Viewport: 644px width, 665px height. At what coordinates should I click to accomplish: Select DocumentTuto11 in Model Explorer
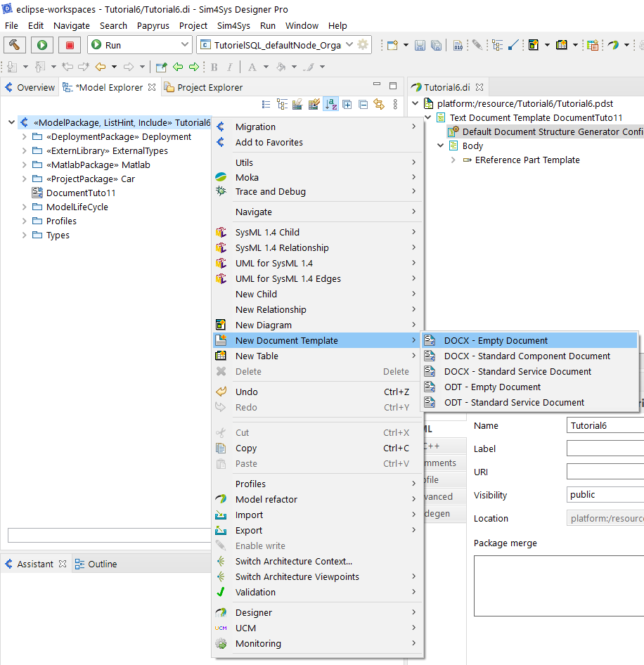(81, 193)
